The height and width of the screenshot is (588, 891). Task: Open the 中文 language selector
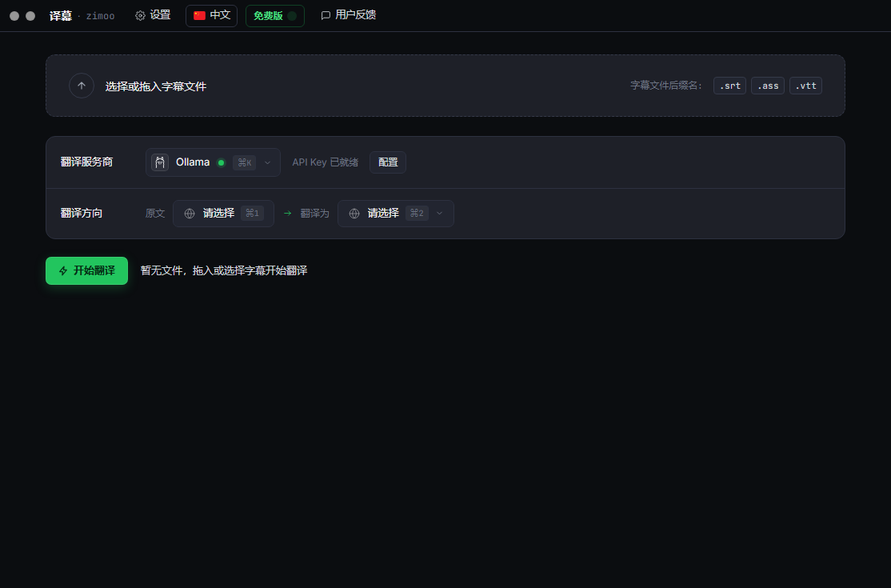pos(211,15)
